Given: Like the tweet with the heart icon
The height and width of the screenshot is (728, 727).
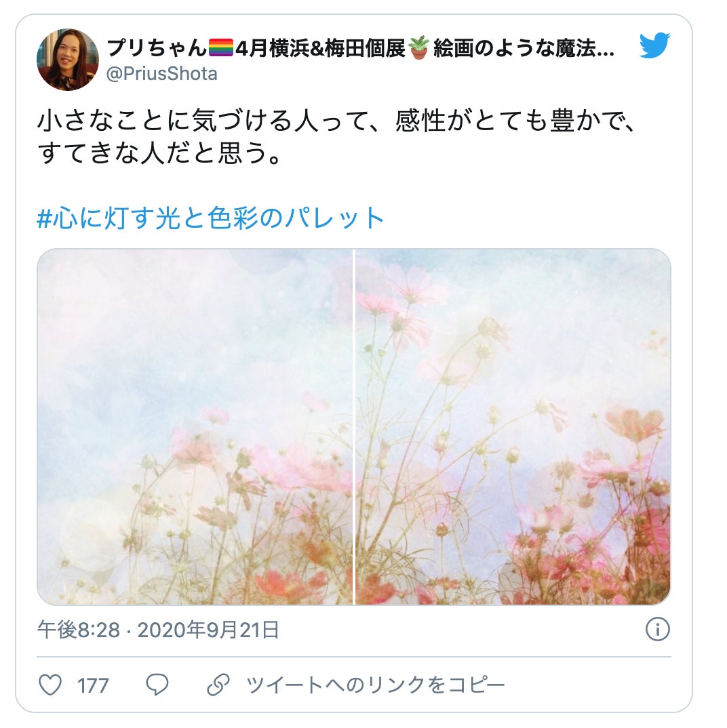Looking at the screenshot, I should (x=50, y=685).
